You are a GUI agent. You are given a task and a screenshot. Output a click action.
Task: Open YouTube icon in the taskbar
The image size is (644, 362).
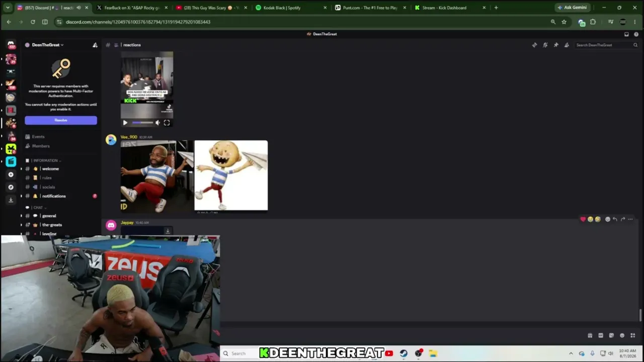point(389,353)
